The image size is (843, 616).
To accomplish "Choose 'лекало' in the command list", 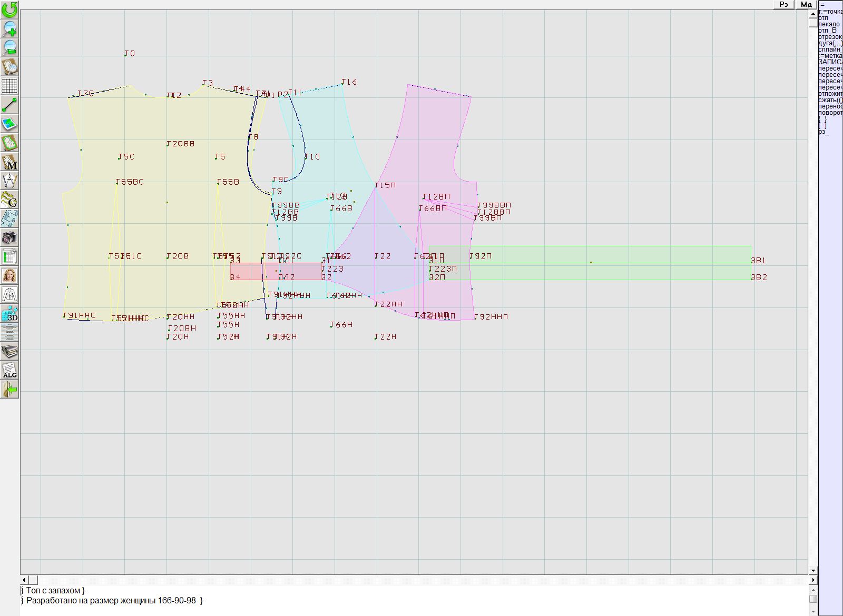I will 829,24.
